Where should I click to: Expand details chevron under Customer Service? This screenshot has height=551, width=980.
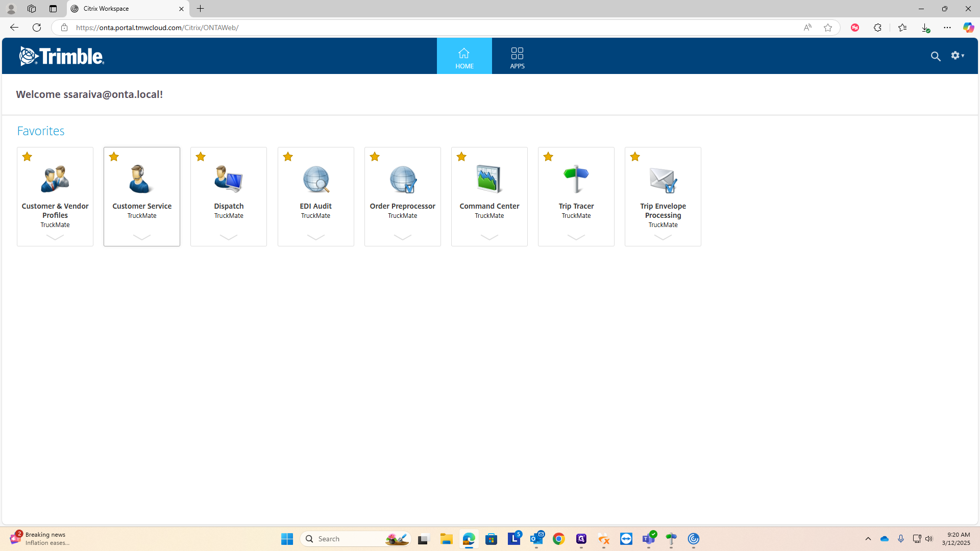pos(141,237)
